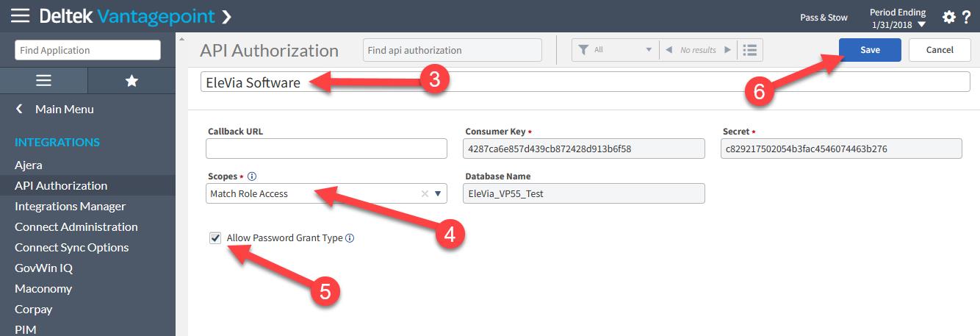Expand the Scopes dropdown arrow
Screen dimensions: 980x336
pyautogui.click(x=438, y=194)
